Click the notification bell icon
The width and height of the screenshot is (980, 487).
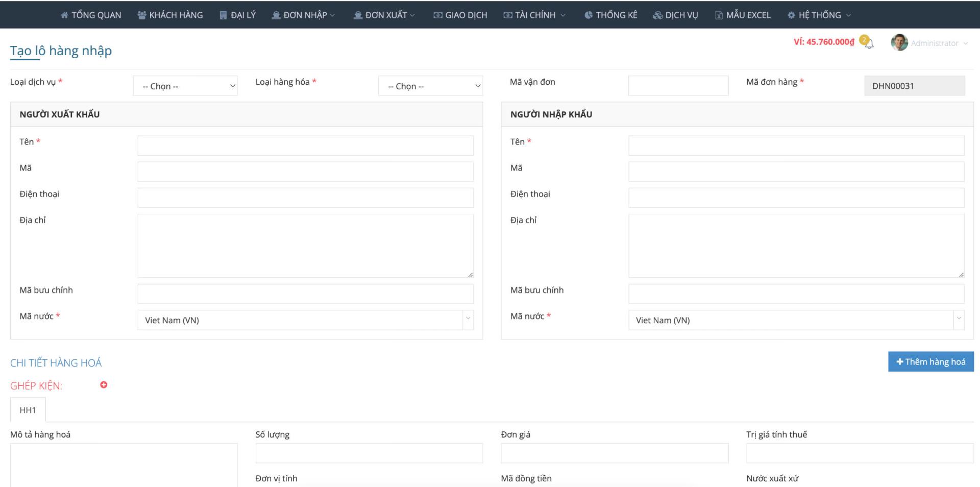point(869,43)
